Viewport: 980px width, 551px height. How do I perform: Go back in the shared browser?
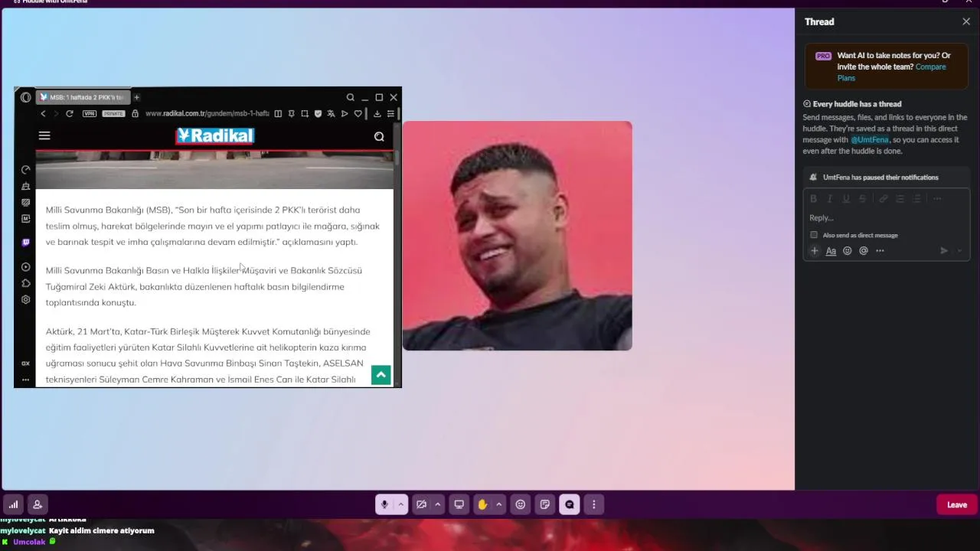pyautogui.click(x=43, y=113)
